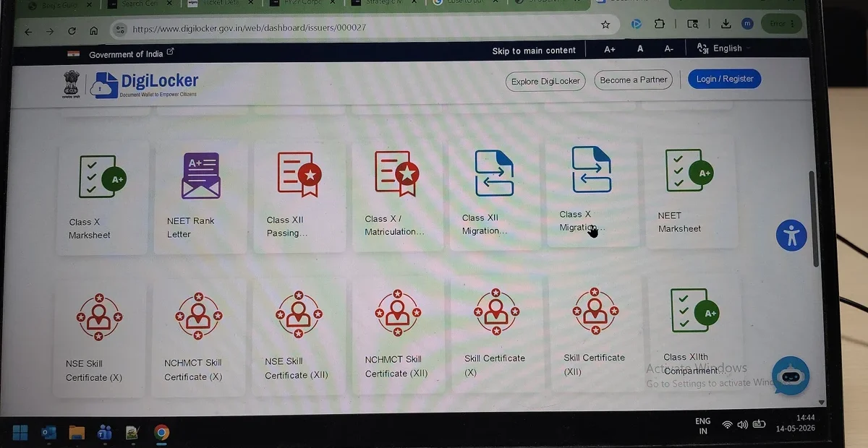Open Microsoft Teams from the taskbar

[x=105, y=433]
